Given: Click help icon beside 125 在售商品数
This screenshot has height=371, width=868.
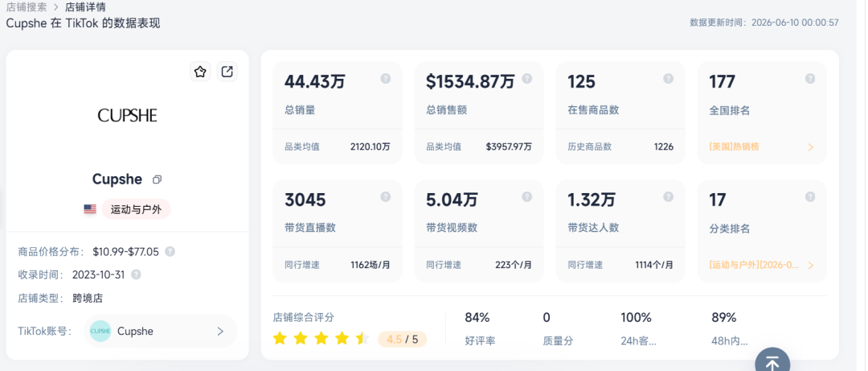Looking at the screenshot, I should (668, 79).
